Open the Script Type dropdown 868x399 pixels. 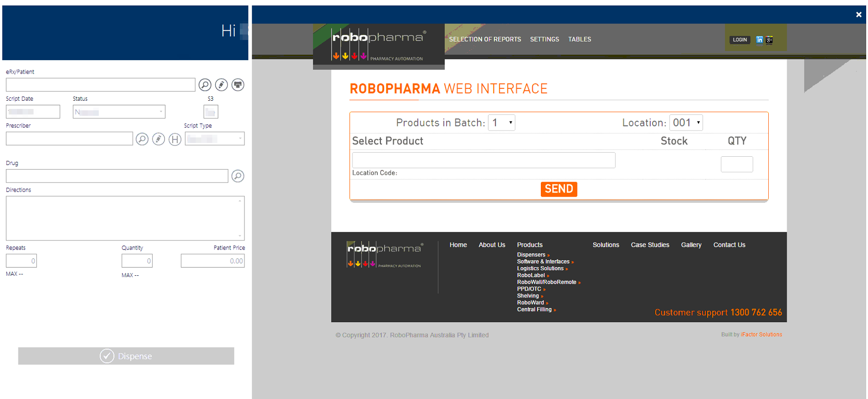215,138
